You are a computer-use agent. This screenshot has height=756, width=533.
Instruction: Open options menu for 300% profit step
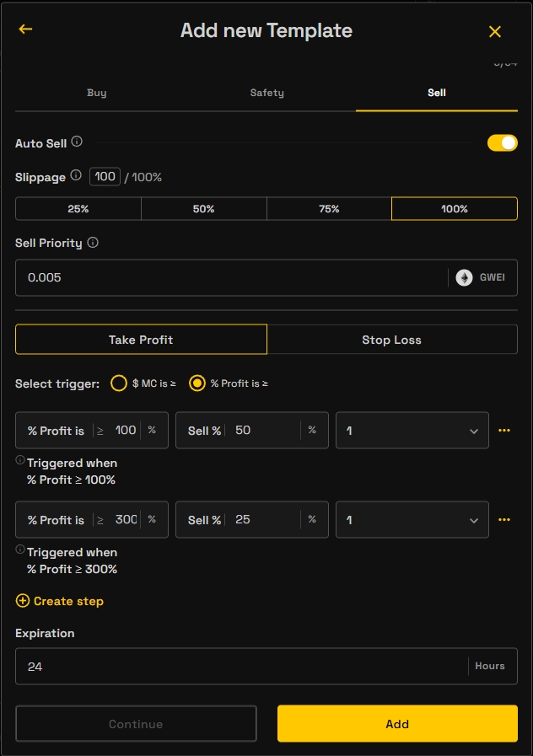pos(504,519)
